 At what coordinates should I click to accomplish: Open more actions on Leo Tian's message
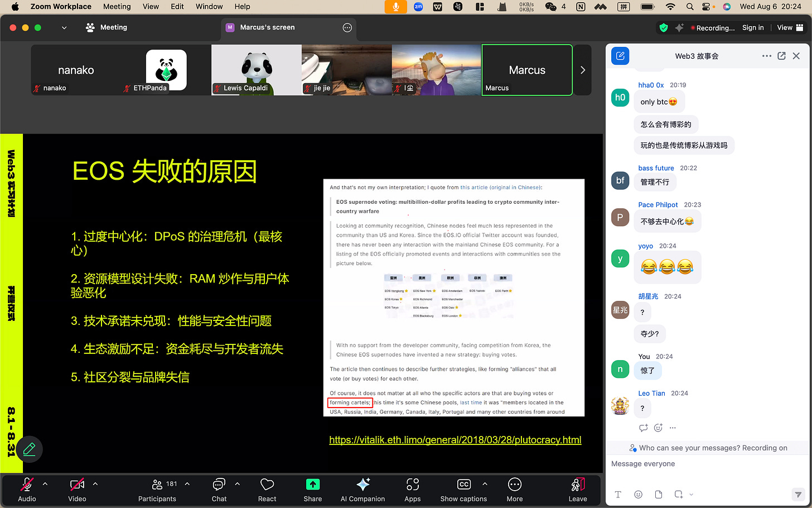673,428
